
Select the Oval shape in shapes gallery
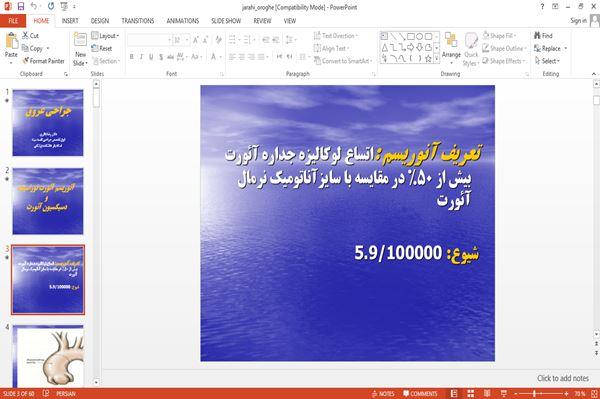pos(419,37)
